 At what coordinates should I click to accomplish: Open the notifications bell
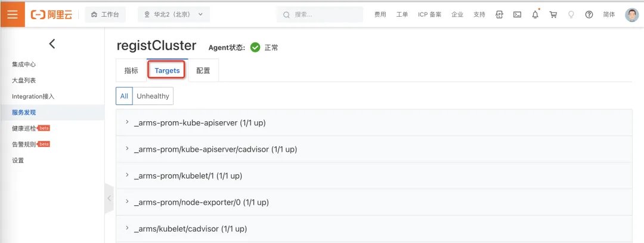coord(535,14)
